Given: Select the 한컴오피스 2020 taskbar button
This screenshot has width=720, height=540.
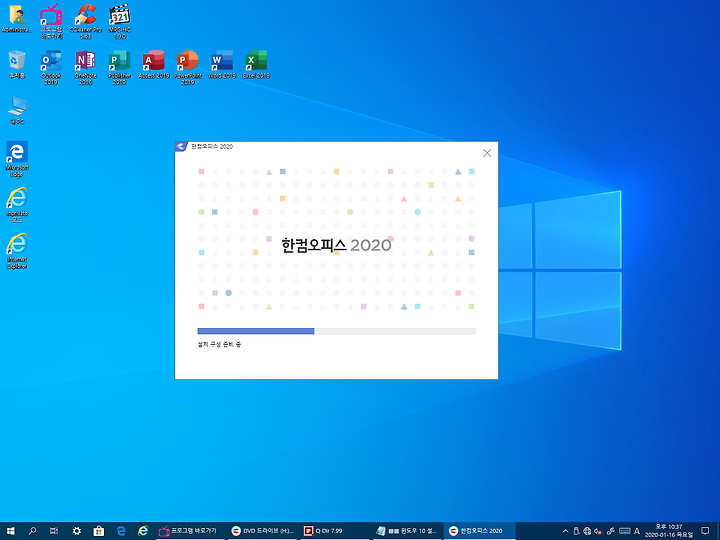Looking at the screenshot, I should point(479,531).
